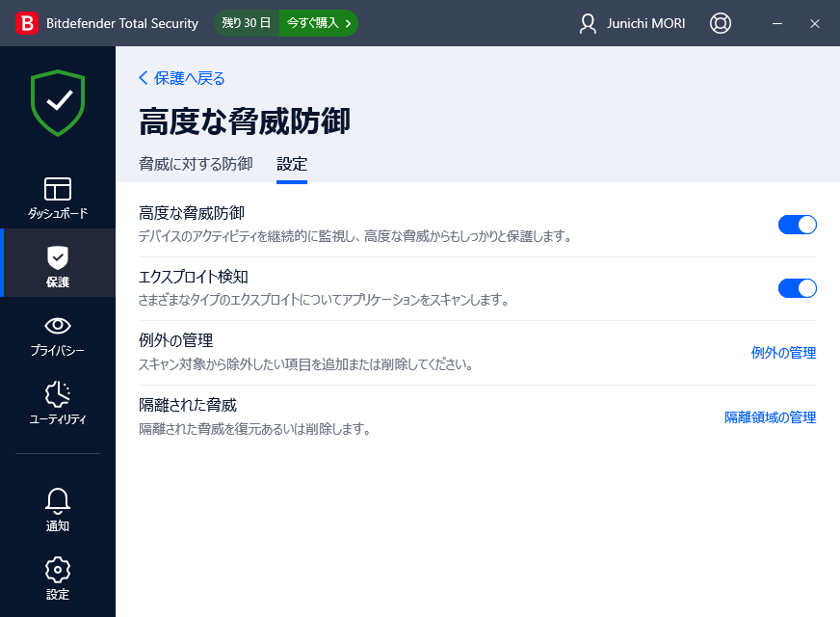Open the ユーティリティ sidebar section
Screen dimensions: 840x617
(58, 404)
